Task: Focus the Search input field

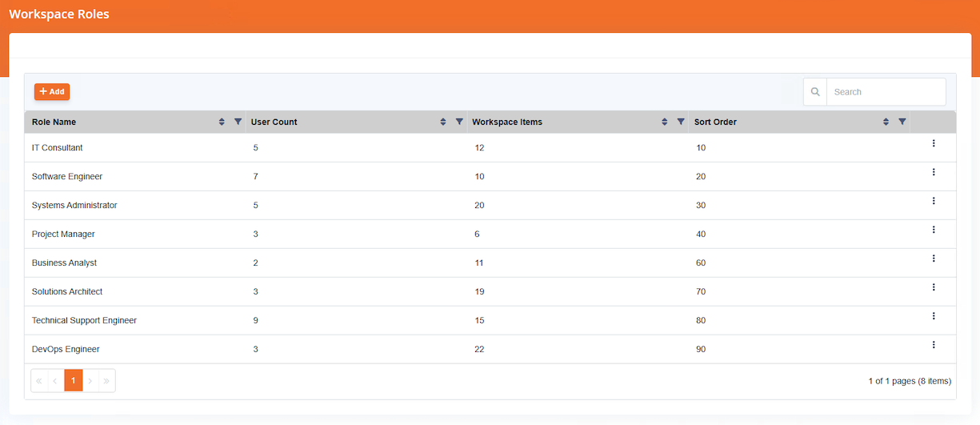Action: pyautogui.click(x=886, y=92)
